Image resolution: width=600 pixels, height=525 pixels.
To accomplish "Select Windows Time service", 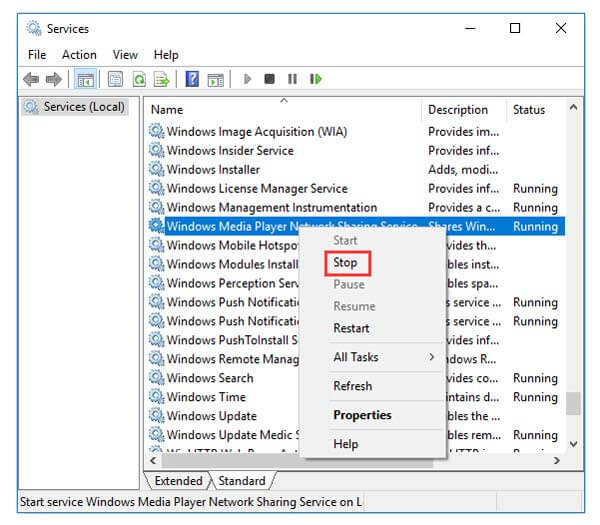I will 206,396.
